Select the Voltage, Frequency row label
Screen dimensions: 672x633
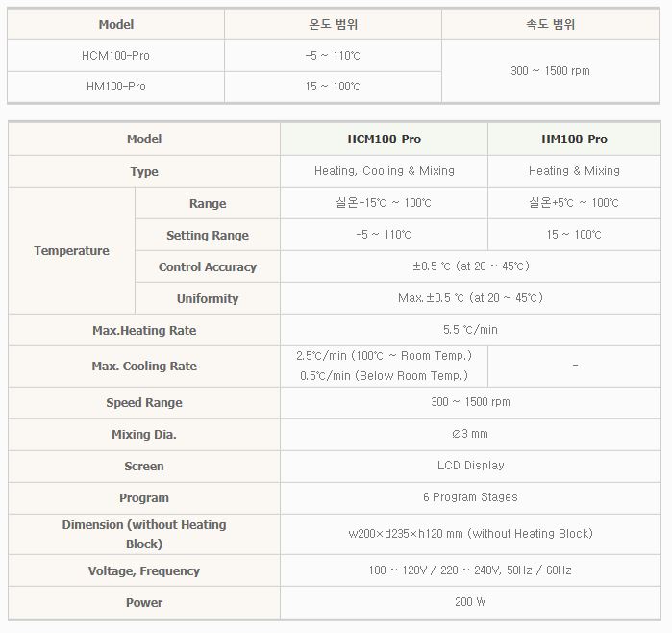point(144,571)
